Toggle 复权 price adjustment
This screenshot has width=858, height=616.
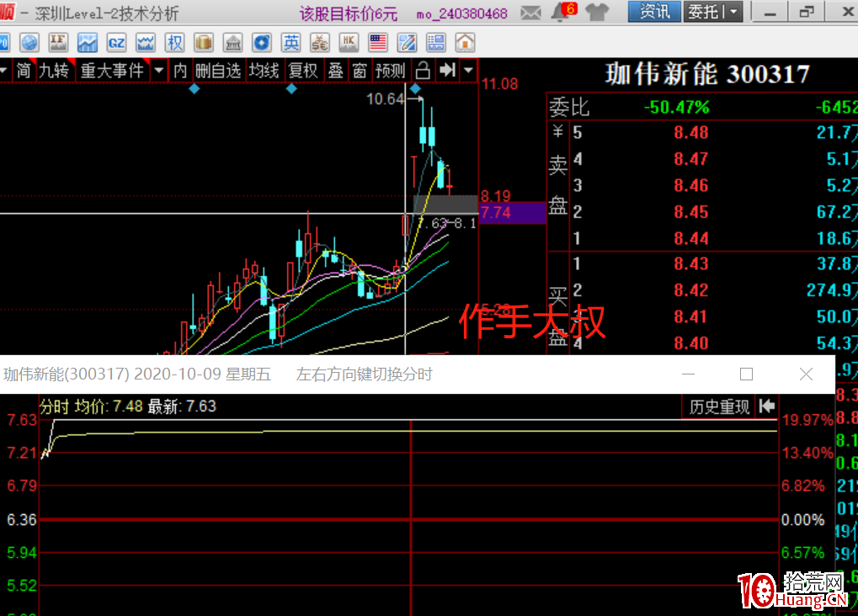pos(302,71)
